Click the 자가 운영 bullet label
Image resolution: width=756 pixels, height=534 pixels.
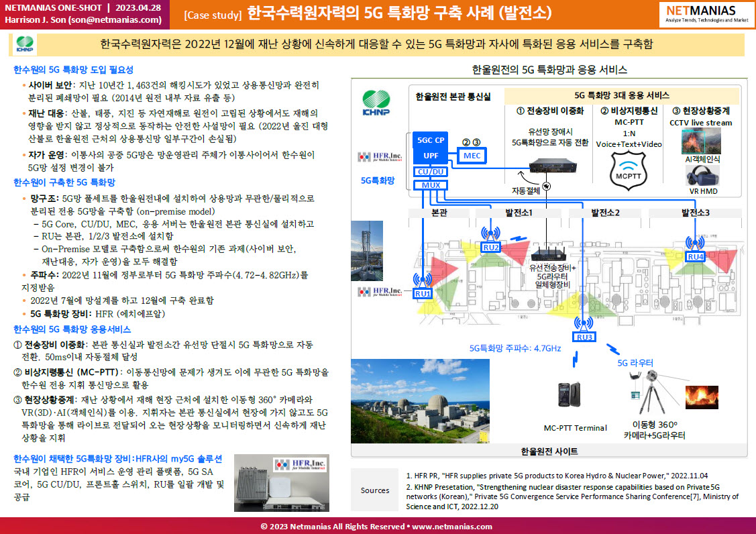click(46, 155)
